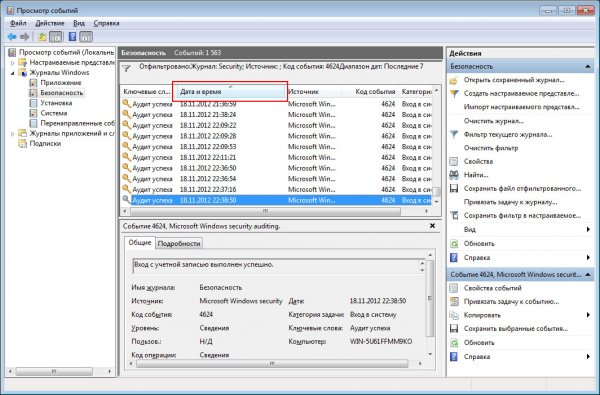Select the event row 18.11.2012 22:11:21
600x395 pixels.
click(276, 157)
